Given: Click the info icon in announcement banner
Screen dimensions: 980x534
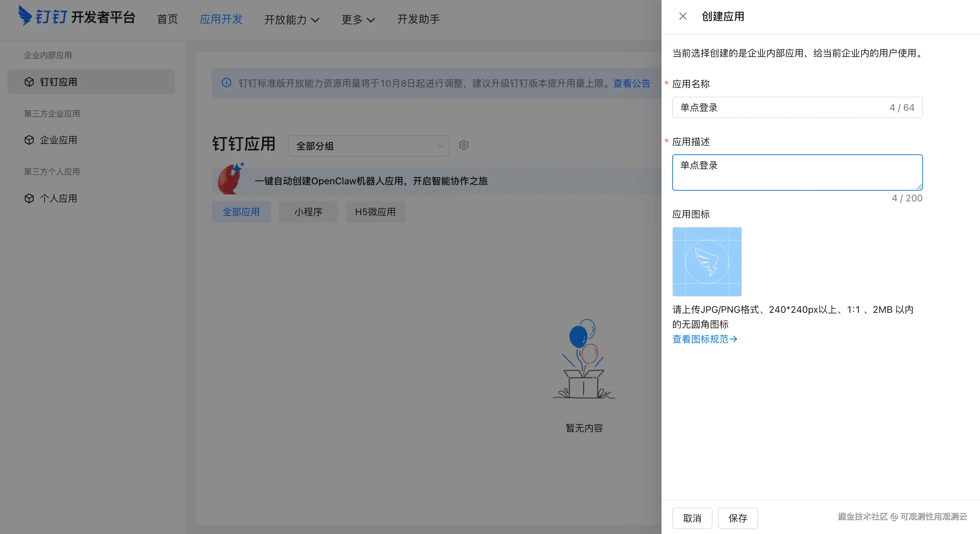Looking at the screenshot, I should coord(226,83).
